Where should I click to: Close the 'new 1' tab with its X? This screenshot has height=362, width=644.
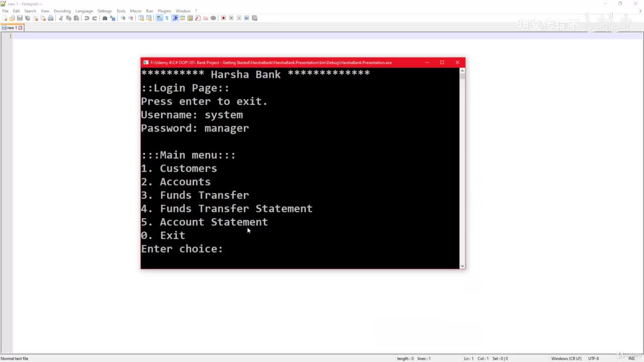[x=21, y=28]
